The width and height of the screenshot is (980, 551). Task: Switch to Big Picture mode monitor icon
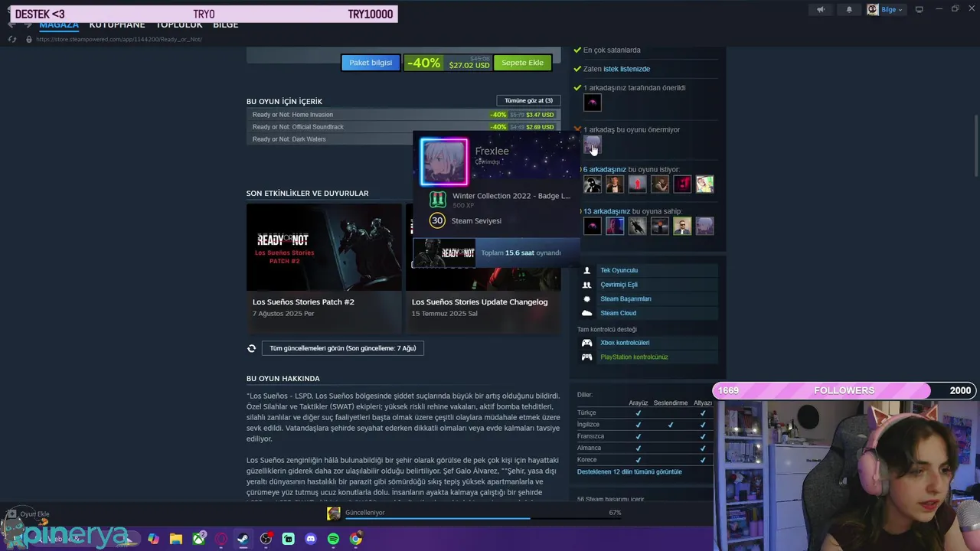[920, 10]
